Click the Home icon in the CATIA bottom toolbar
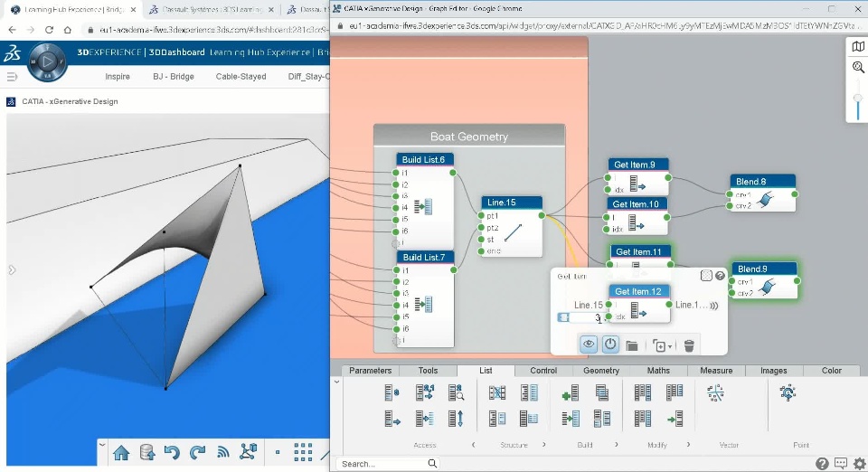Screen dimensions: 868x472 121,453
